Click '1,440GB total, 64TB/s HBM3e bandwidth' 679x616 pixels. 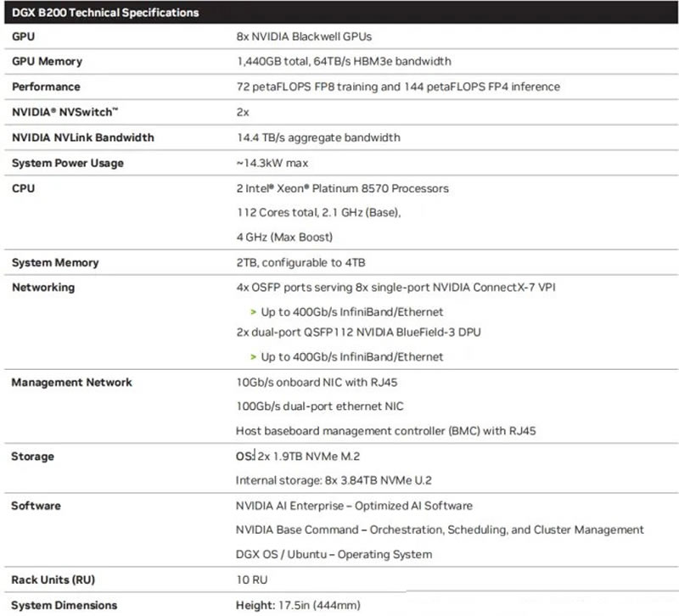point(344,61)
